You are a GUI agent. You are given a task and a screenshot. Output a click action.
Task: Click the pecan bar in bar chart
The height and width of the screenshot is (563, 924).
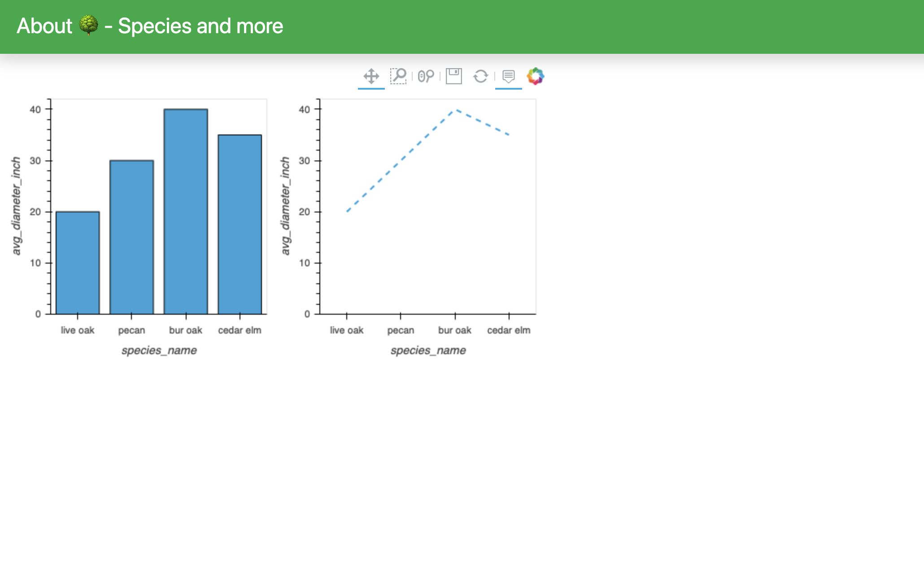[131, 237]
